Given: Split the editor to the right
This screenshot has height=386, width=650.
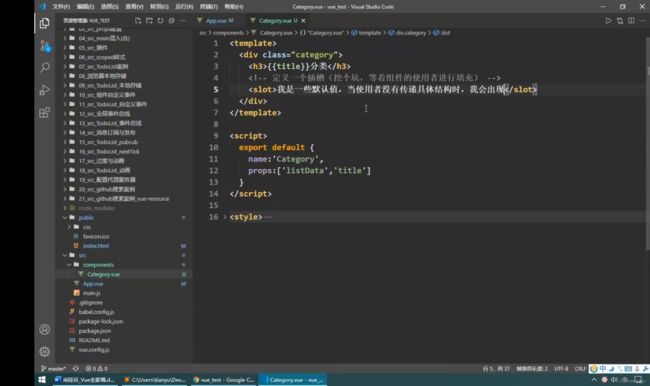Looking at the screenshot, I should coord(631,20).
